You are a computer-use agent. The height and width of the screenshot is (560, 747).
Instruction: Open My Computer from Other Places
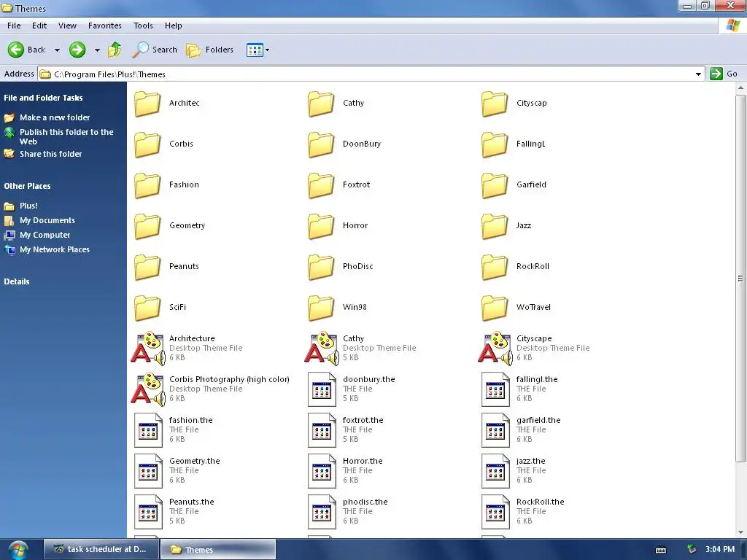[x=44, y=235]
